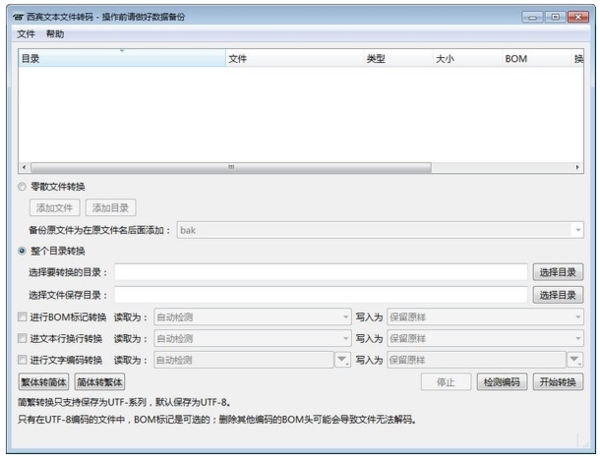
Task: Select the 零散文件转换 radio option
Action: (23, 187)
